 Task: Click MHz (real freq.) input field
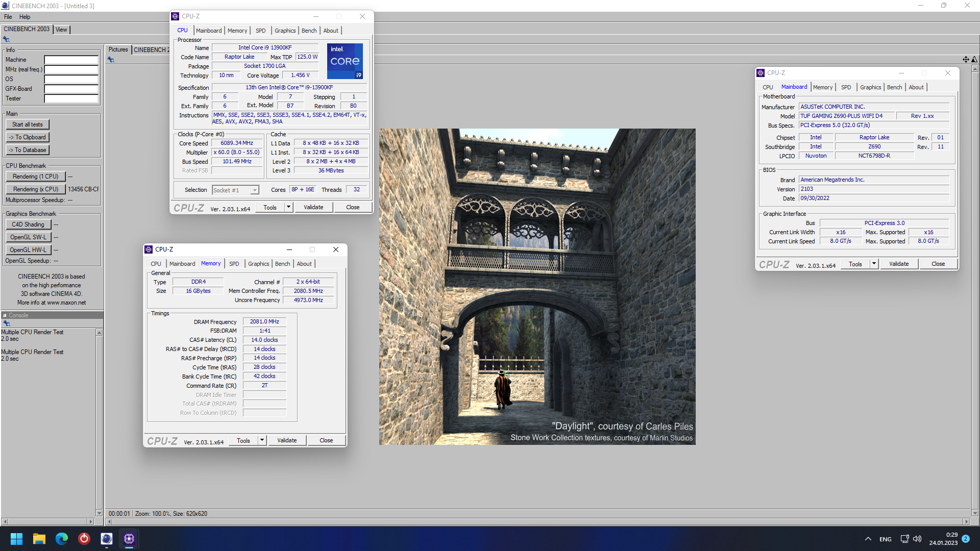[71, 69]
